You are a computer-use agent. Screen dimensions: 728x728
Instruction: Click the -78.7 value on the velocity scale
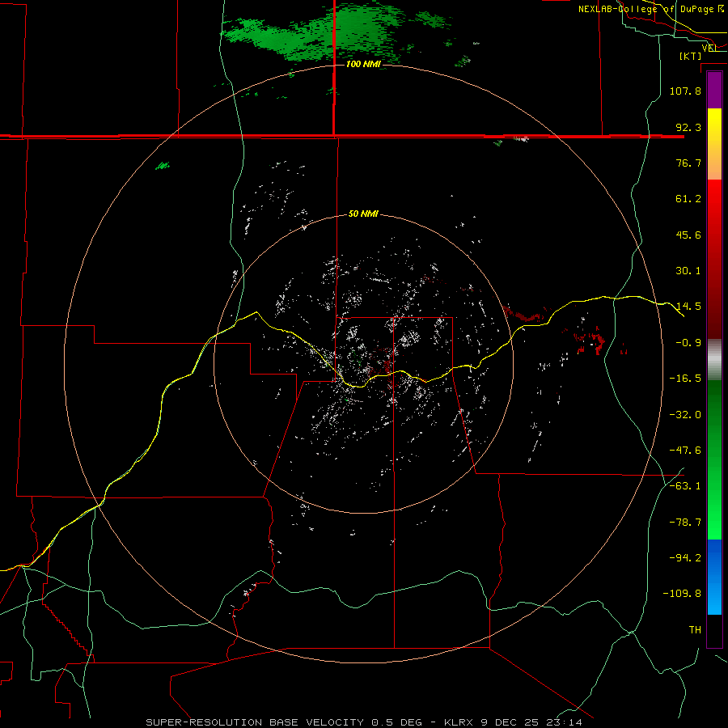pyautogui.click(x=685, y=523)
